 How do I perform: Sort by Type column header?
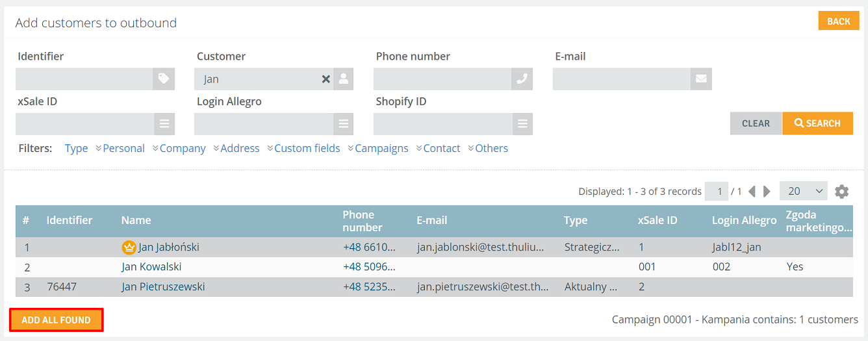coord(576,220)
